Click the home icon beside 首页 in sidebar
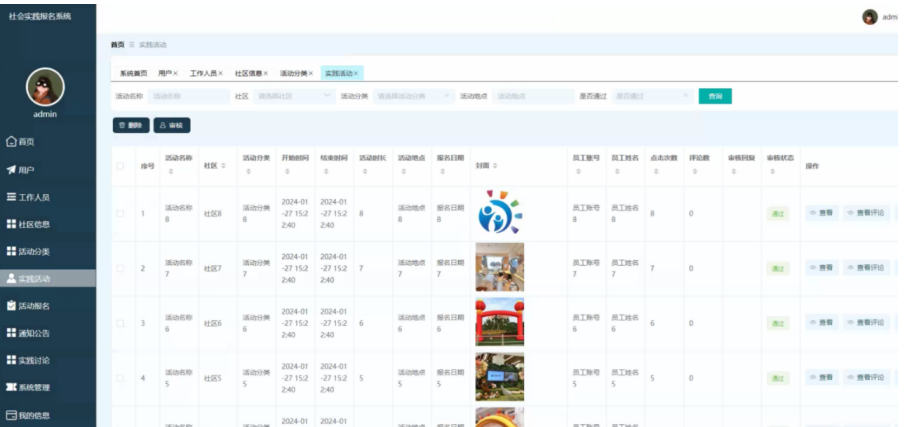This screenshot has width=921, height=427. click(11, 142)
